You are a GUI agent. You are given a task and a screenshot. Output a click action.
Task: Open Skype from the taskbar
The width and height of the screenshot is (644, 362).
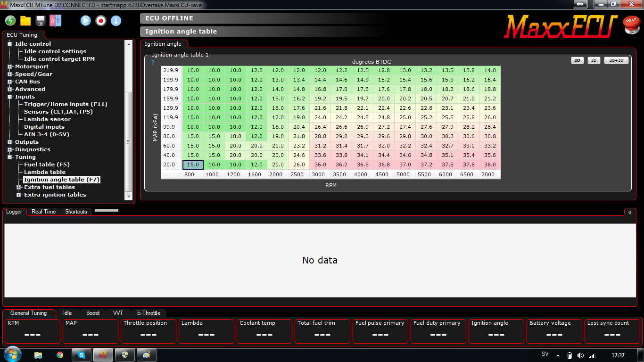82,355
